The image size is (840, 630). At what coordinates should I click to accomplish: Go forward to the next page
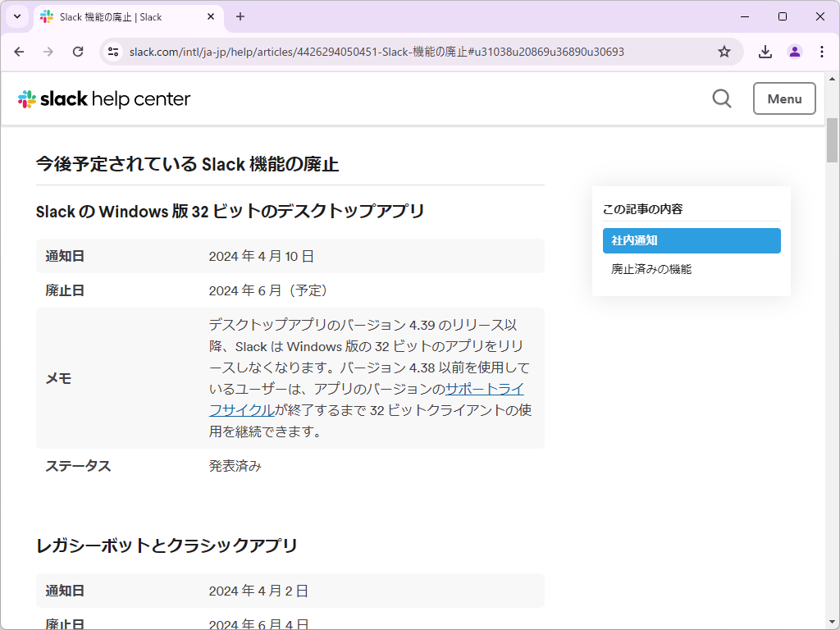[x=48, y=52]
